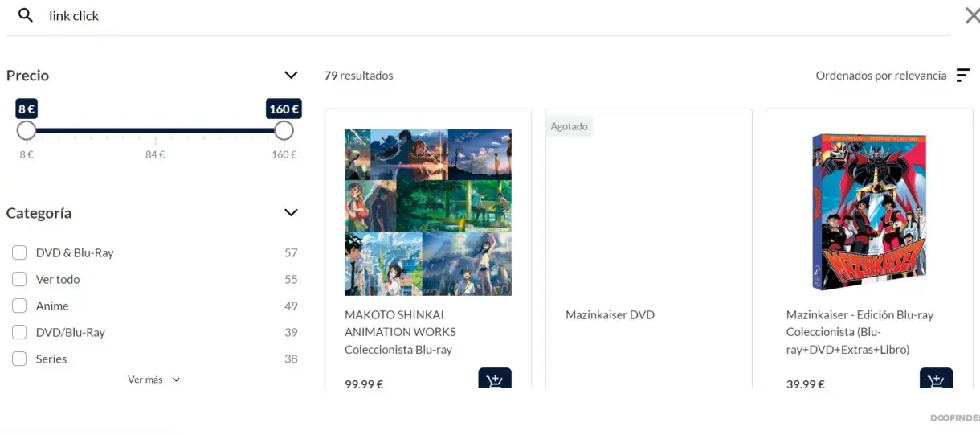Open "Mazinkaiser DVD" product title
The width and height of the screenshot is (980, 435).
[x=610, y=314]
